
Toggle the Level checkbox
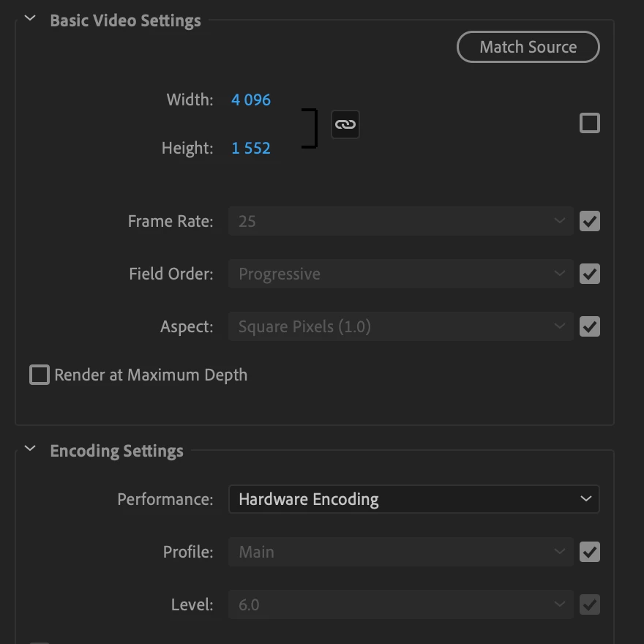(589, 604)
